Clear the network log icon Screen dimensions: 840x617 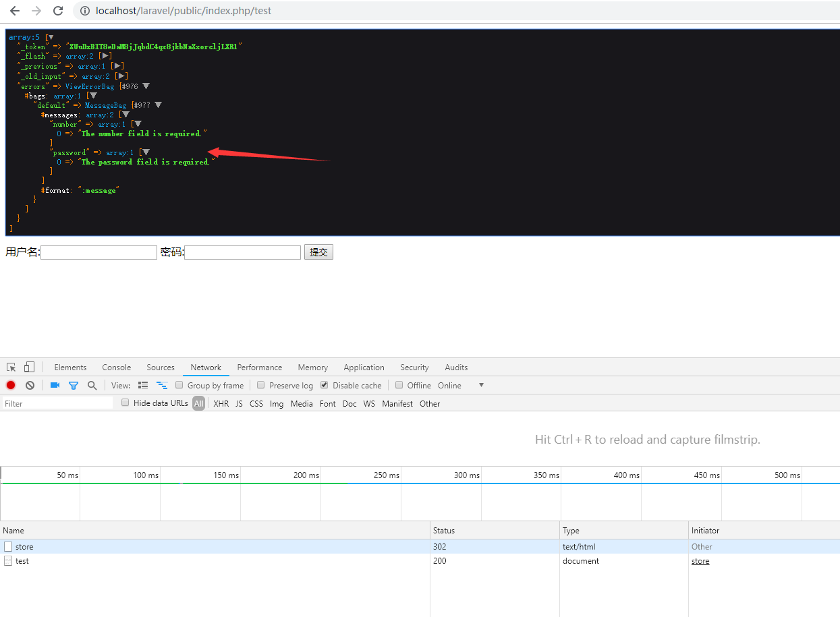(x=30, y=385)
